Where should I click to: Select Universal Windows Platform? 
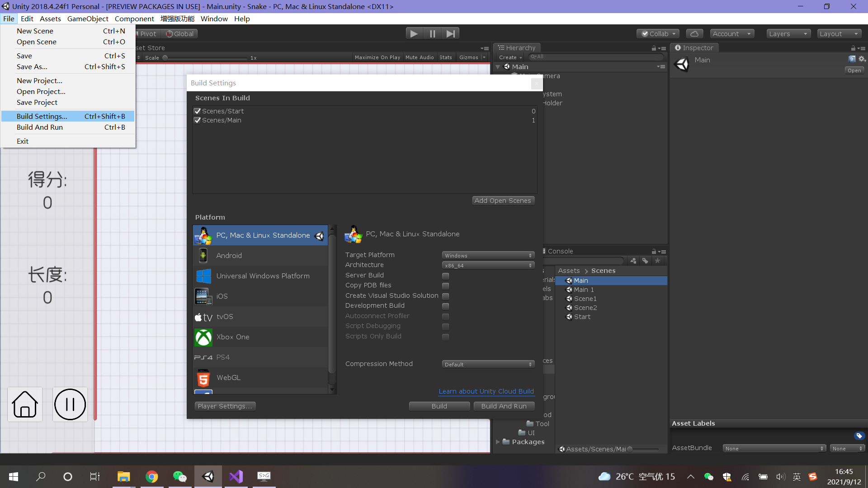tap(260, 276)
